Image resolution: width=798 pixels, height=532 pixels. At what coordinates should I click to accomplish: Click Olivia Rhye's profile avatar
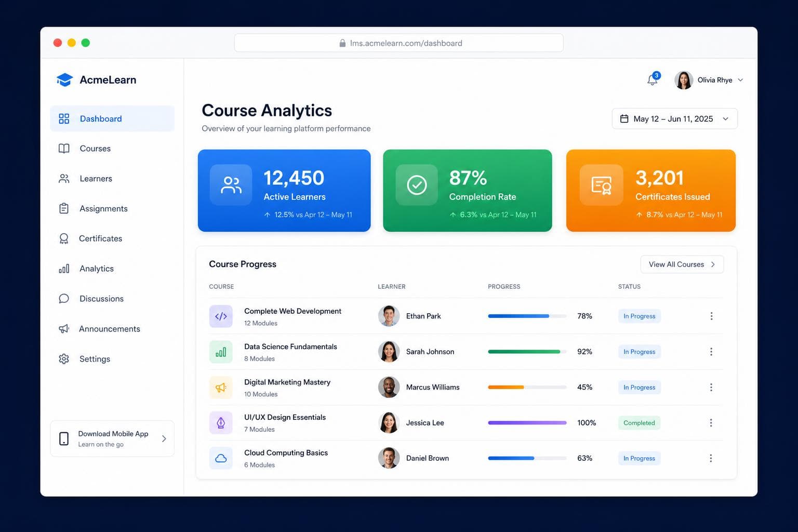684,80
